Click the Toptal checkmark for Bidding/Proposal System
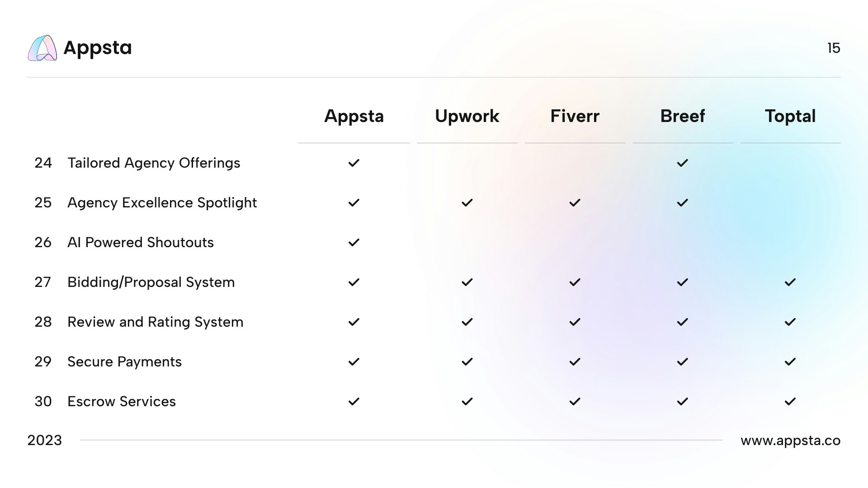Image resolution: width=868 pixels, height=488 pixels. (x=790, y=282)
